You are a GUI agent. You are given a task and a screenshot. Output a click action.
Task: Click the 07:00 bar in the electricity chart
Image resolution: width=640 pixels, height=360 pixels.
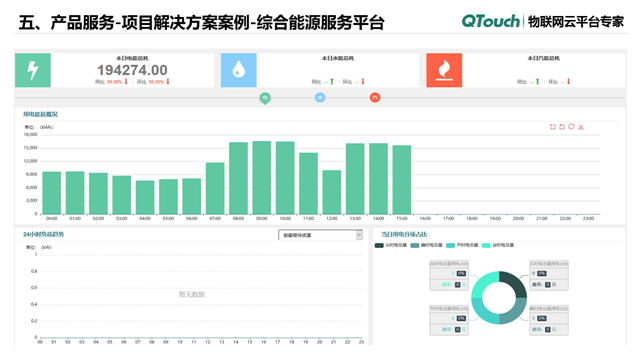tap(215, 188)
